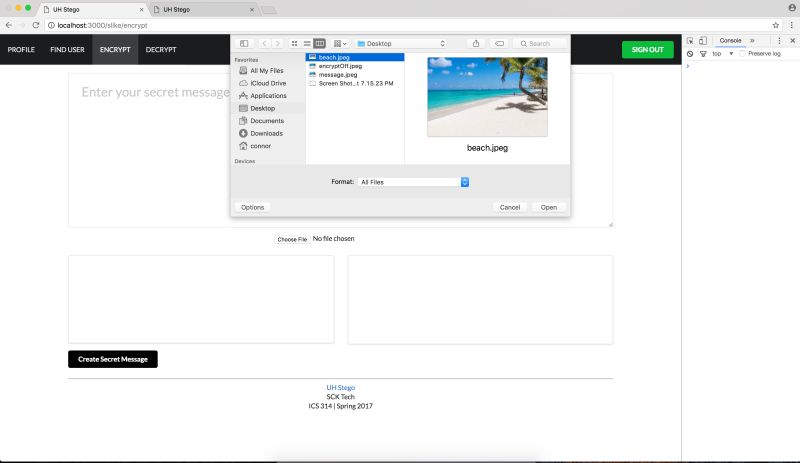This screenshot has height=463, width=800.
Task: Cancel the file dialog
Action: click(510, 207)
